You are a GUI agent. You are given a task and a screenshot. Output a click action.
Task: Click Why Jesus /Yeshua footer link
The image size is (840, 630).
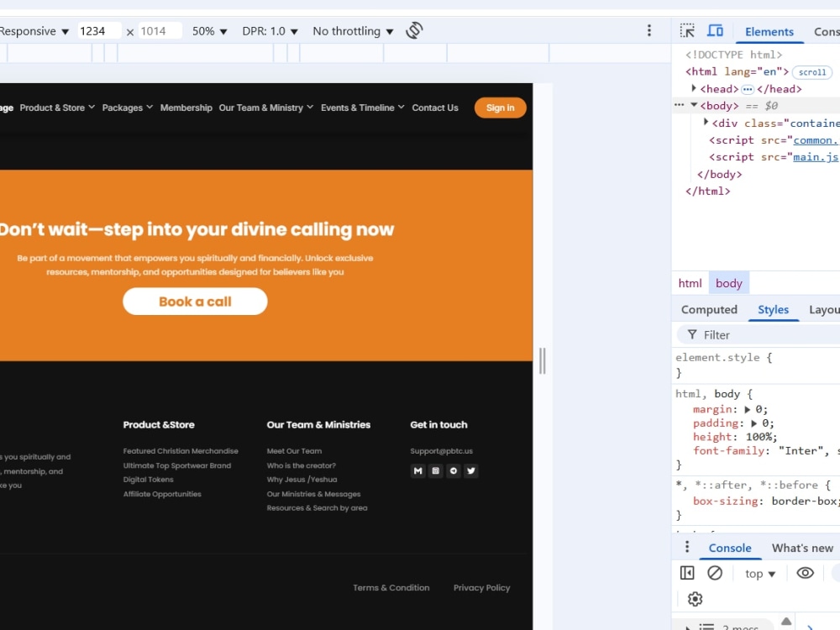pyautogui.click(x=302, y=480)
